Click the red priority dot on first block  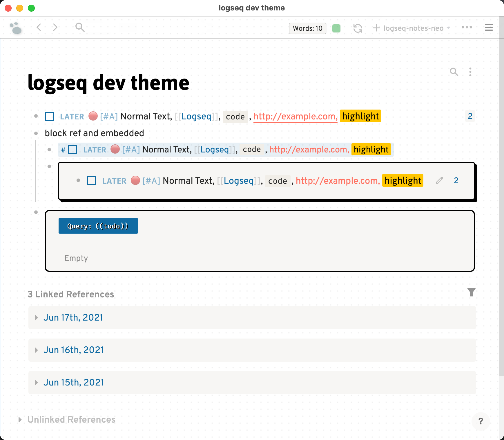(x=93, y=116)
